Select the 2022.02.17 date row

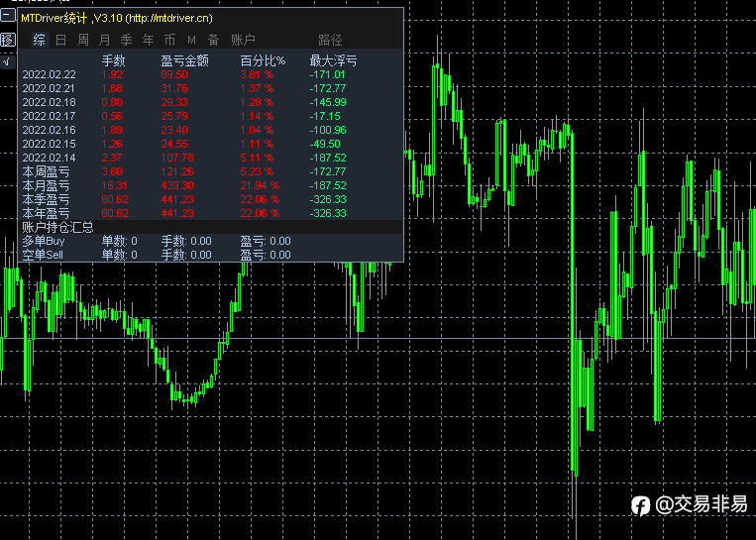pos(50,116)
